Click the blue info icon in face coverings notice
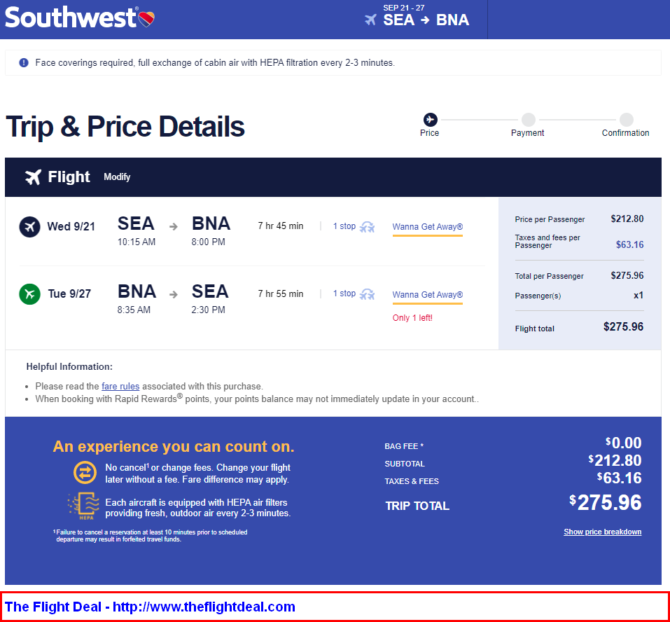The width and height of the screenshot is (670, 622). point(24,63)
